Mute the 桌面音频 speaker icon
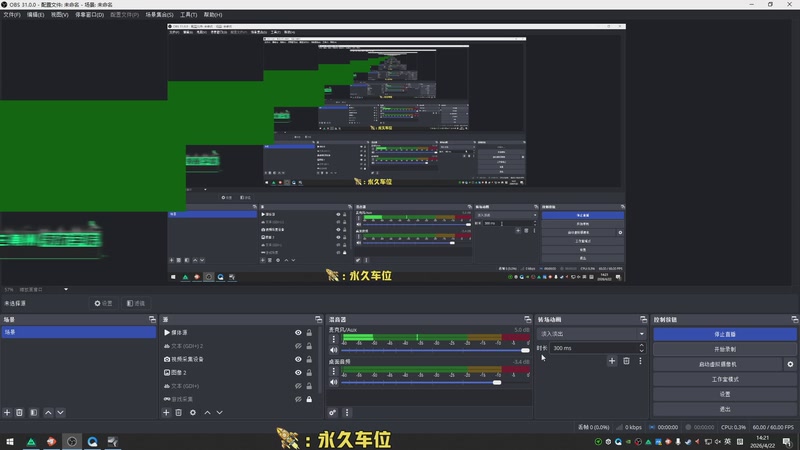 click(x=334, y=382)
